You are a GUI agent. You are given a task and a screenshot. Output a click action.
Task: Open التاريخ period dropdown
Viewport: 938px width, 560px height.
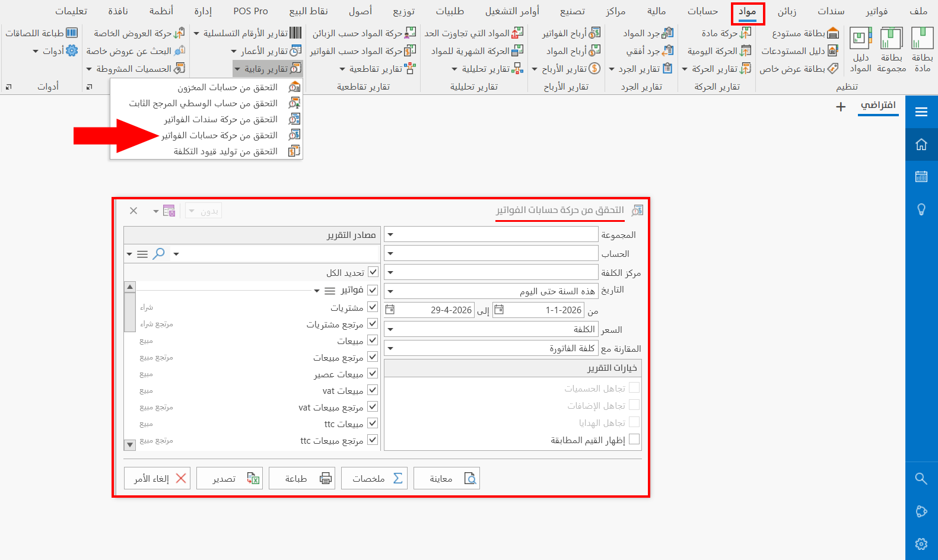click(390, 291)
